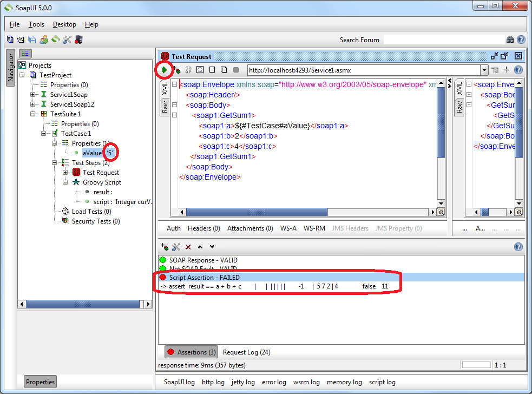Collapse the Test Steps (2) node
Image resolution: width=532 pixels, height=394 pixels.
[x=55, y=162]
